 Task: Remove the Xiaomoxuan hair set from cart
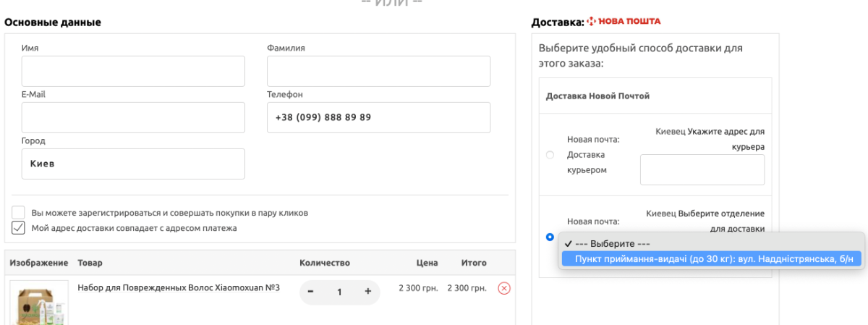click(504, 289)
